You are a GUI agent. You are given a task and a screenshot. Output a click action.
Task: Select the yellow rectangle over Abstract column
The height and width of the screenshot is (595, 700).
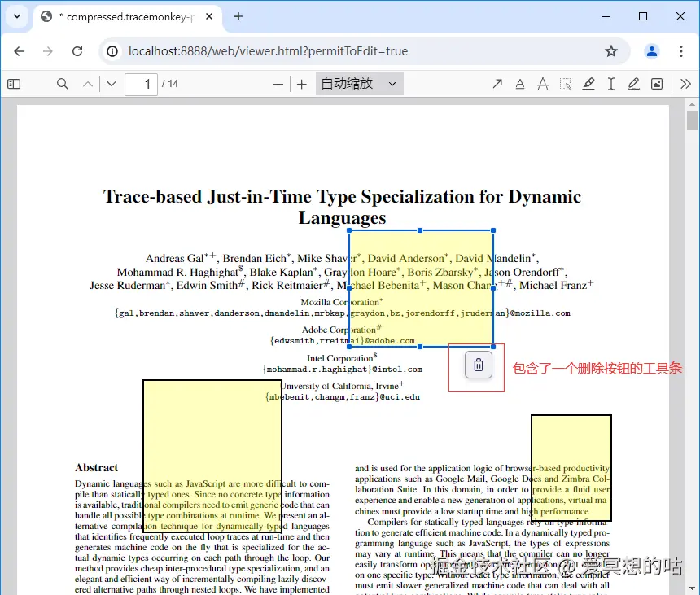pos(212,456)
